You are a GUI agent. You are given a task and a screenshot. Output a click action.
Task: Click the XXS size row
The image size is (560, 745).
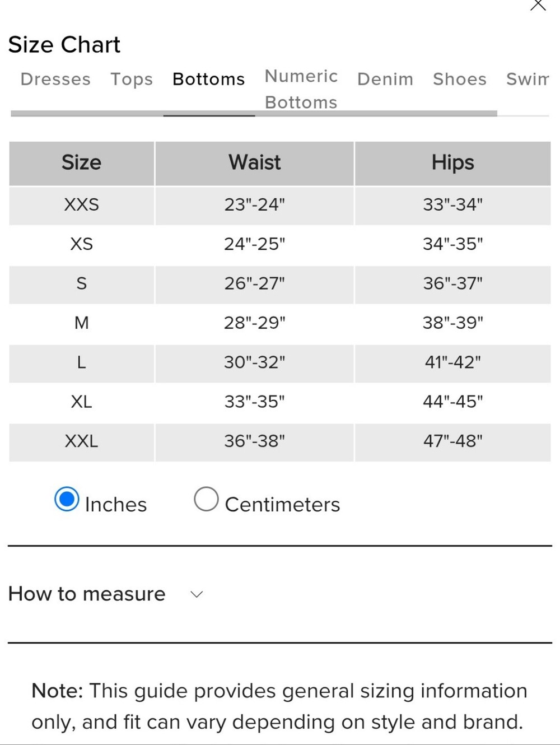pos(280,206)
